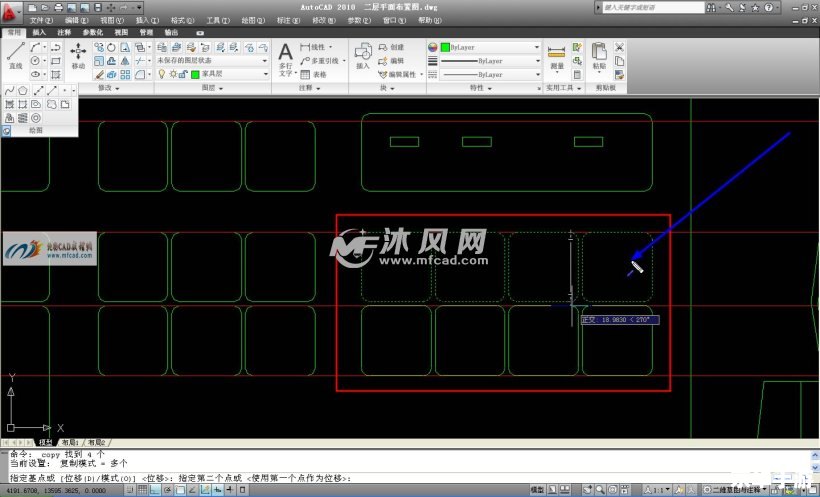Click the binoculars search icon
Image resolution: width=820 pixels, height=497 pixels.
point(711,7)
